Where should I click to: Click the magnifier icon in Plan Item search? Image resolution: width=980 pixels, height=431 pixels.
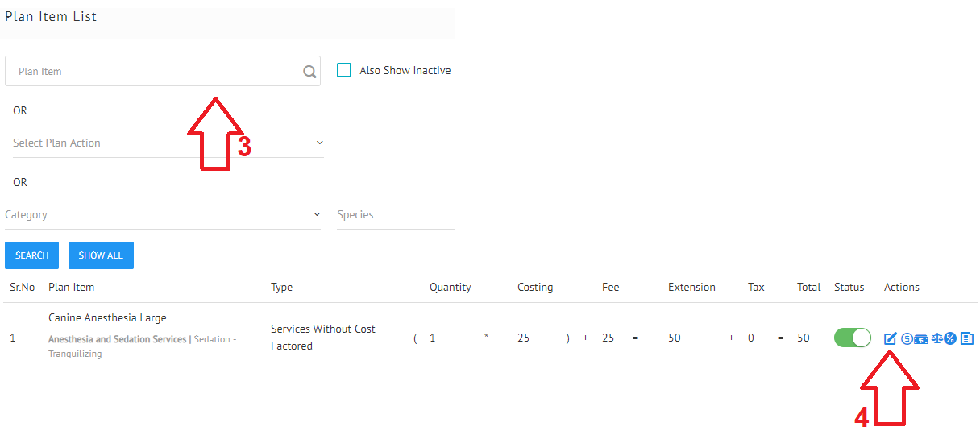[309, 72]
